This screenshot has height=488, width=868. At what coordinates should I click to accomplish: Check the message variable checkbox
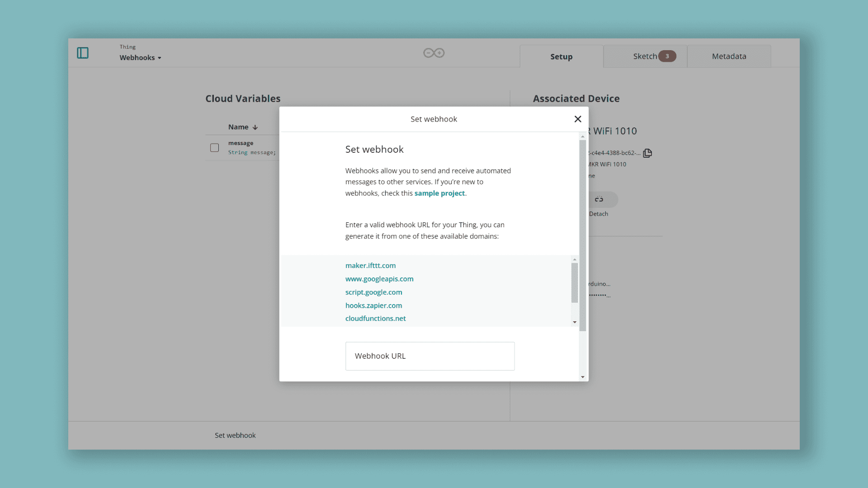(x=214, y=148)
